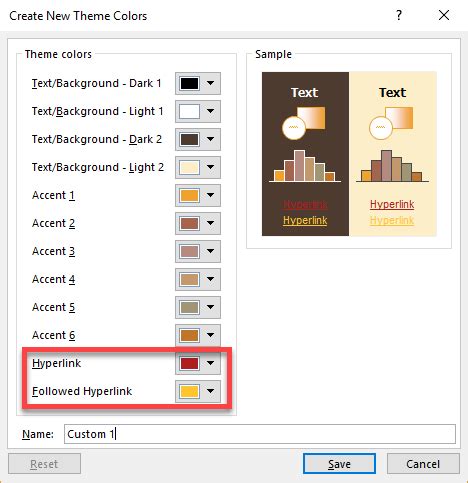This screenshot has width=468, height=483.
Task: Click the 'Theme colors' group heading
Action: pos(58,54)
